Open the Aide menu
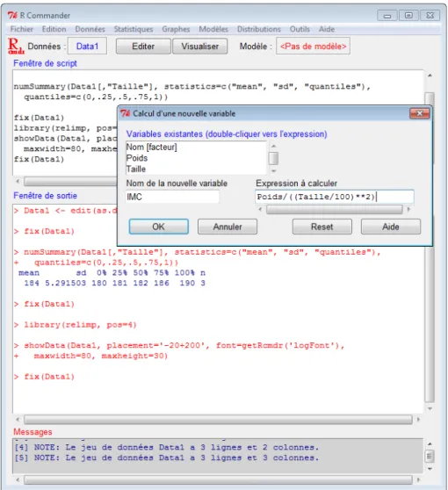448x490 pixels. point(327,29)
